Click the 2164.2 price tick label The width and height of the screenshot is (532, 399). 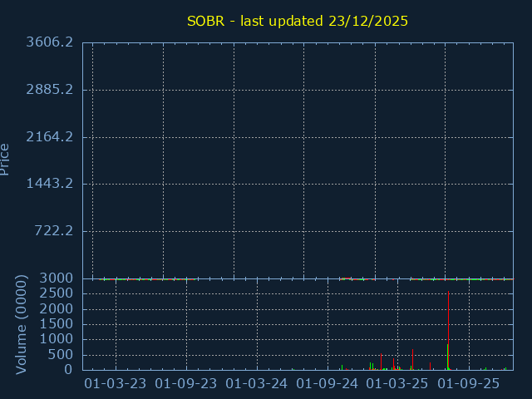click(48, 136)
